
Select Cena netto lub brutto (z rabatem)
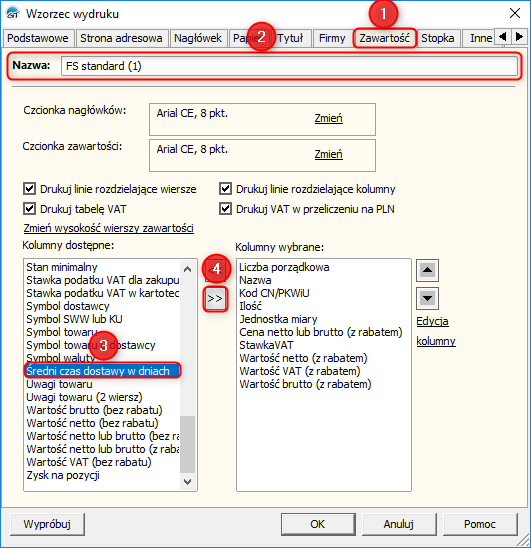pyautogui.click(x=321, y=332)
